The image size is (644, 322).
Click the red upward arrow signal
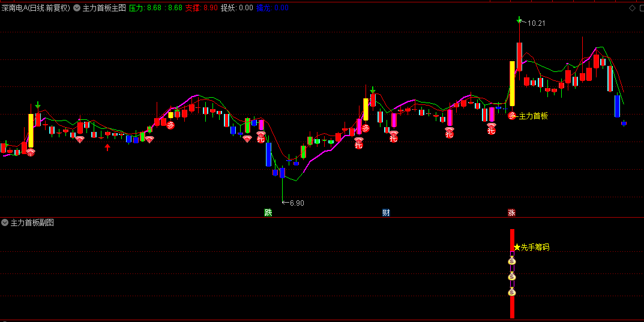click(107, 148)
